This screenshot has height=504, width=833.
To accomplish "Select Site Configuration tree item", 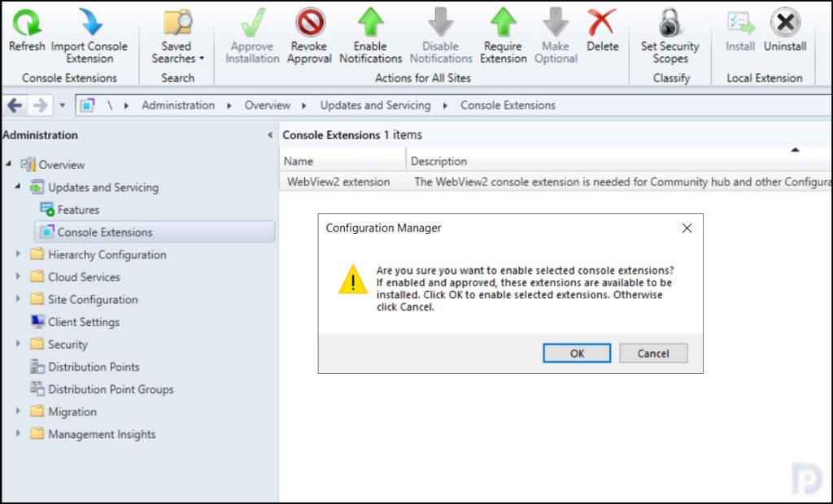I will coord(93,299).
